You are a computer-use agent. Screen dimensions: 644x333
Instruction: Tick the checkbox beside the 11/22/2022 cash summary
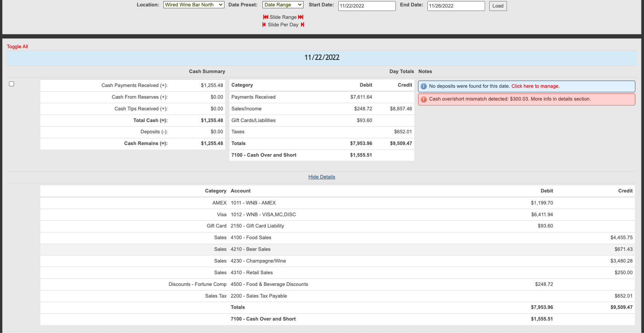(12, 84)
